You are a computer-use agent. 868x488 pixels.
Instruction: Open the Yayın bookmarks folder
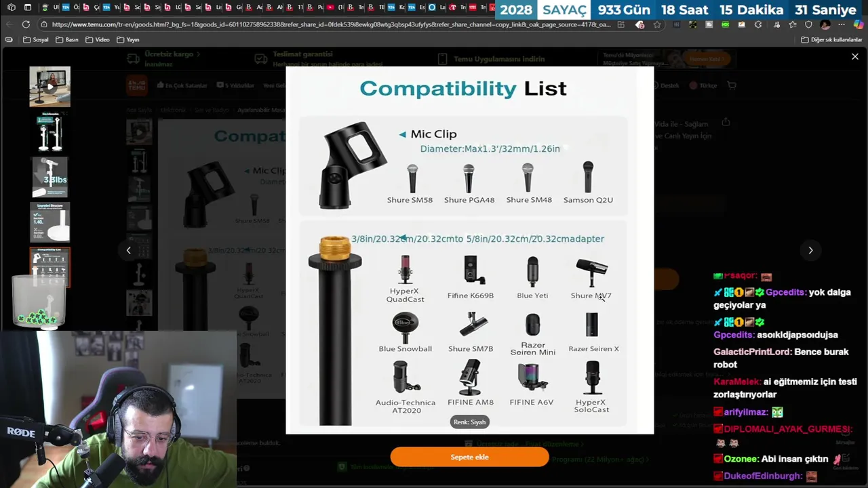[128, 39]
